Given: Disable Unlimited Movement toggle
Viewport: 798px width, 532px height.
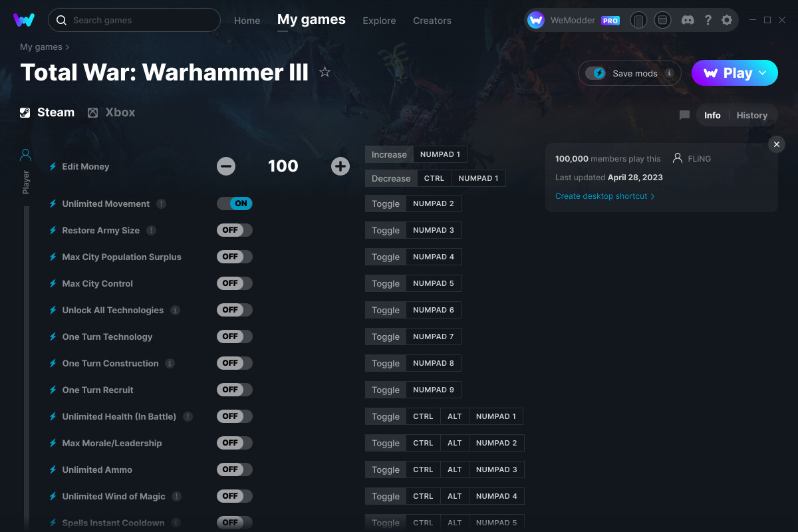Looking at the screenshot, I should tap(235, 203).
